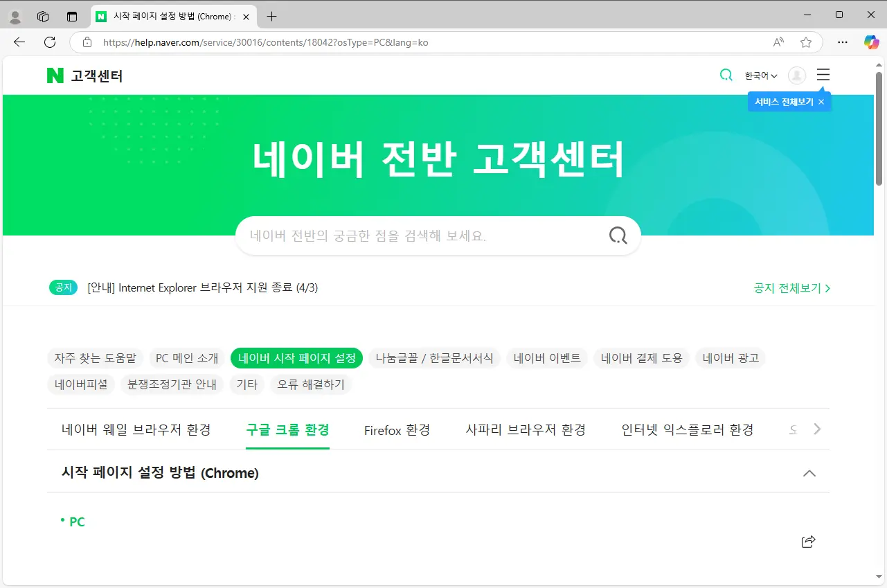Open the 한국어 language dropdown
The height and width of the screenshot is (588, 887).
759,75
